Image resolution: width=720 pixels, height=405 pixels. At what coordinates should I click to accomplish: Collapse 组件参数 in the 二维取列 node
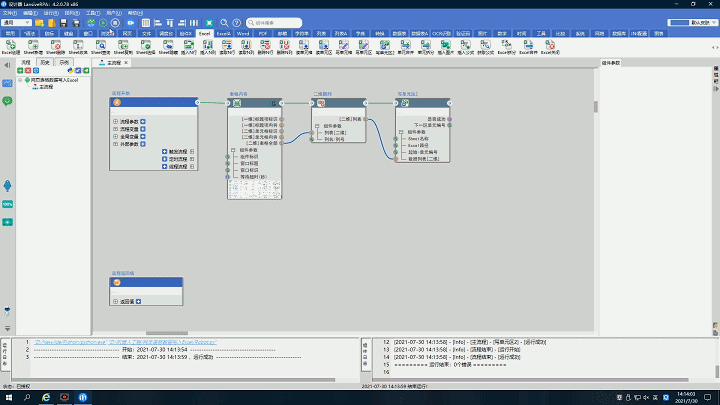point(317,126)
